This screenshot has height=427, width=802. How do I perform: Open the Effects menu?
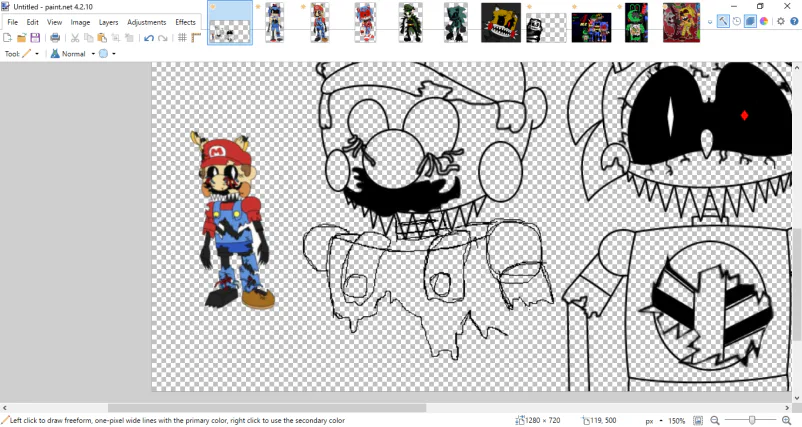(x=185, y=22)
